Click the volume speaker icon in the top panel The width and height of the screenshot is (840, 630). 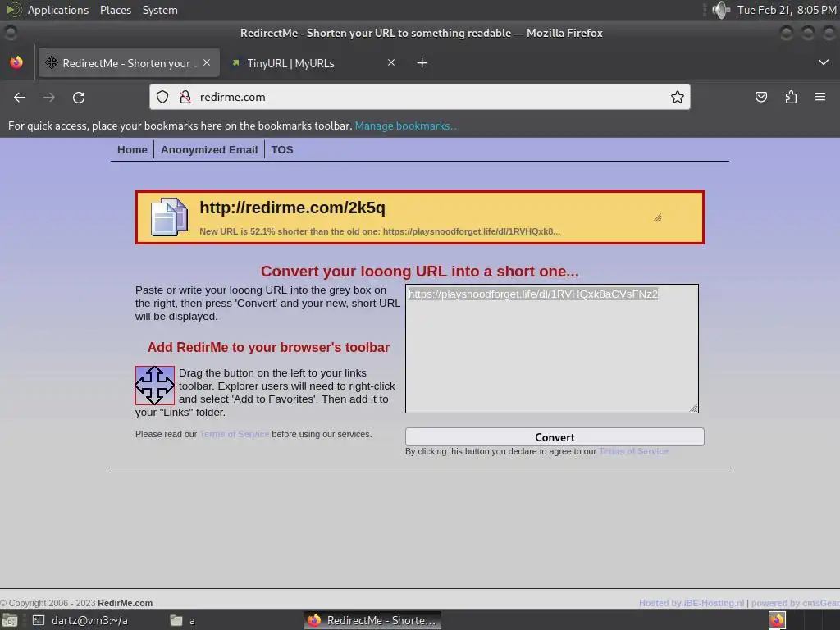(722, 10)
